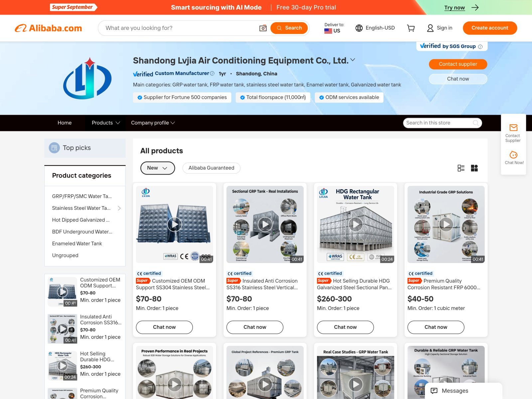
Task: Click the info icon beside Custom Manufacturer
Action: pos(212,73)
